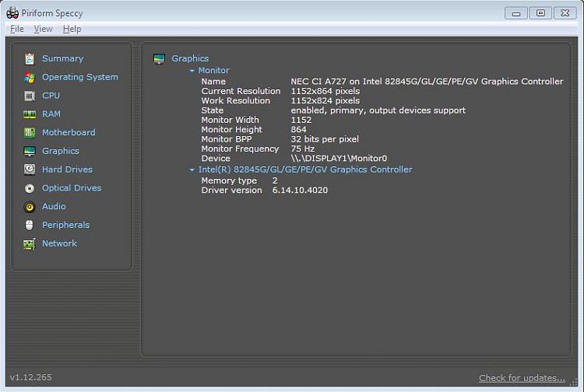Open Motherboard details
Viewport: 584px width, 392px height.
click(69, 132)
